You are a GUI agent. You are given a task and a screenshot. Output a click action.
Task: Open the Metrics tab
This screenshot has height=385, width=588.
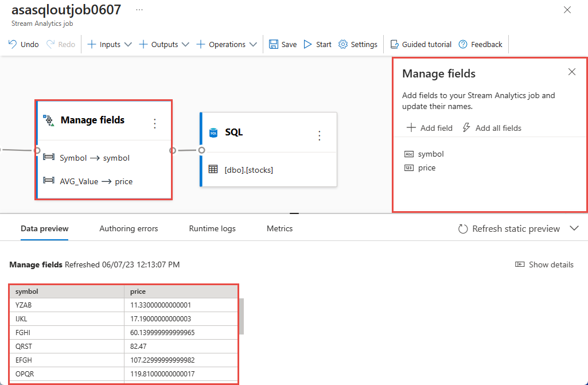[x=279, y=228]
